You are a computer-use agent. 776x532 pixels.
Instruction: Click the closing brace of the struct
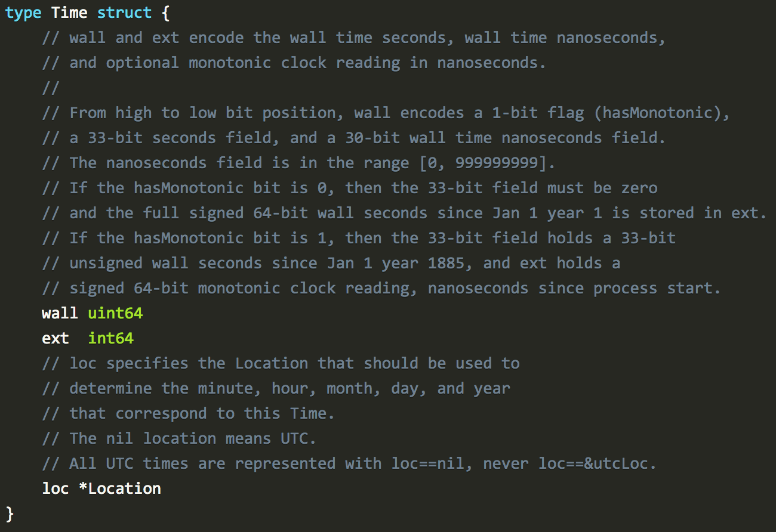pyautogui.click(x=10, y=514)
